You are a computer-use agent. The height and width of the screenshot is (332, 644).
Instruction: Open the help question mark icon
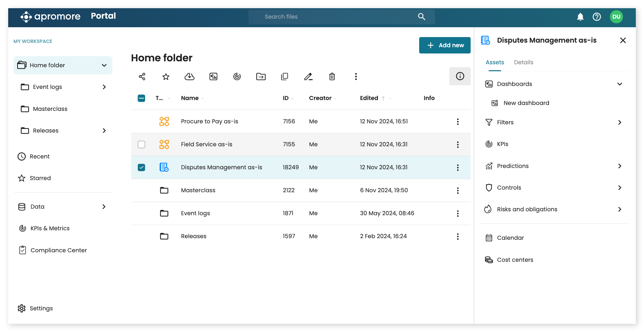597,17
